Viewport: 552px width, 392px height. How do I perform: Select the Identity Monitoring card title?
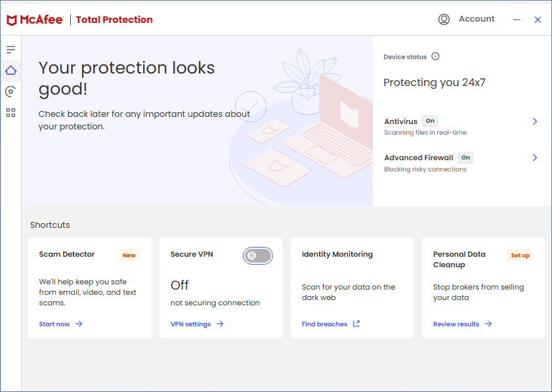pos(337,254)
